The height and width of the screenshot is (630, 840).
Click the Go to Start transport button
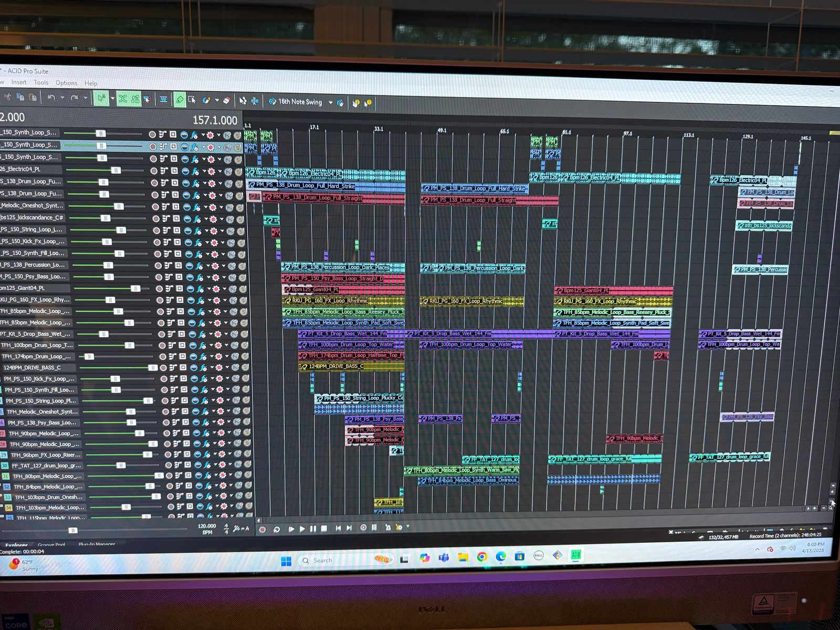point(338,528)
